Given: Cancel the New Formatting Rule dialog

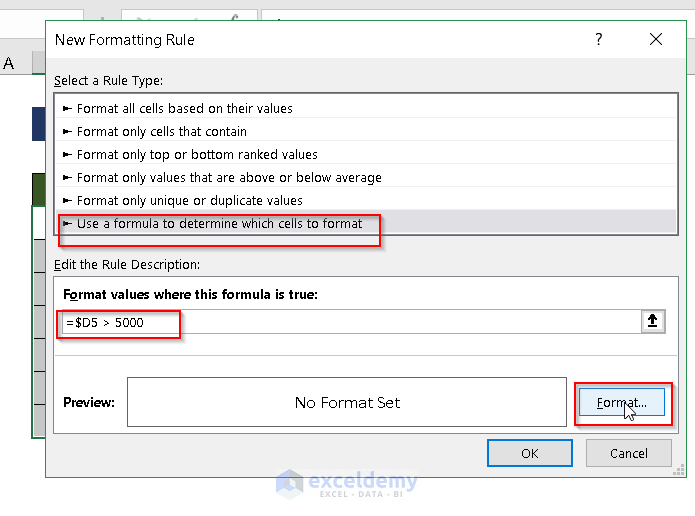Looking at the screenshot, I should pos(629,453).
